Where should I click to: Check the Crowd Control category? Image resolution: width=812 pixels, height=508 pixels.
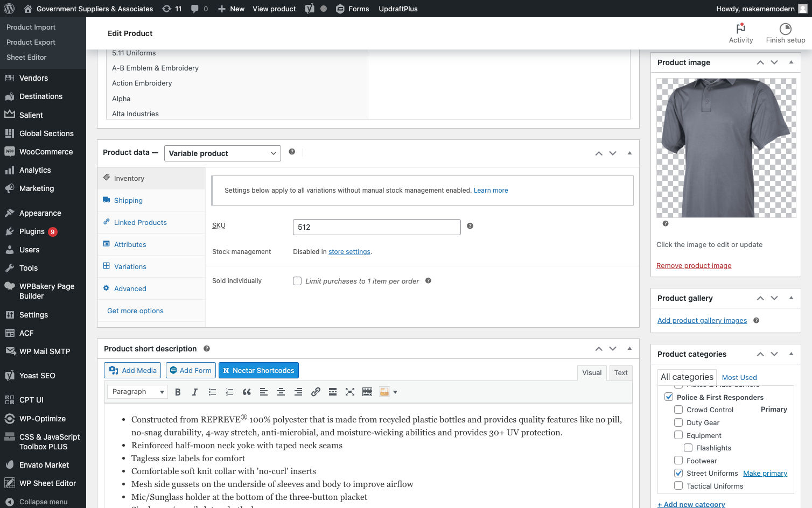point(678,410)
